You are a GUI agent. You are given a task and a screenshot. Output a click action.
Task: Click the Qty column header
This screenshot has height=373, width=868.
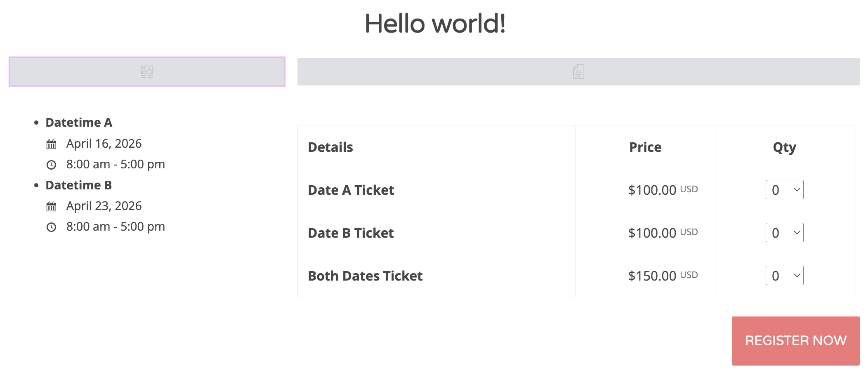(784, 147)
